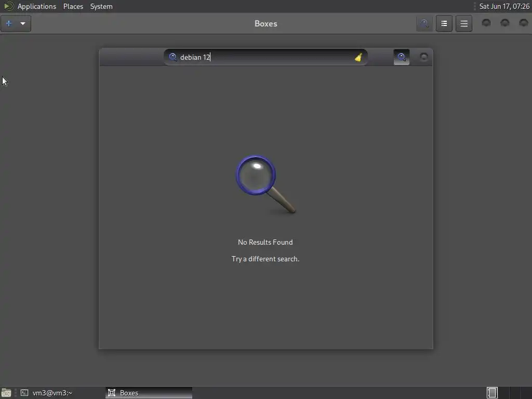Toggle the search button in Boxes header bar
532x399 pixels.
[x=424, y=23]
